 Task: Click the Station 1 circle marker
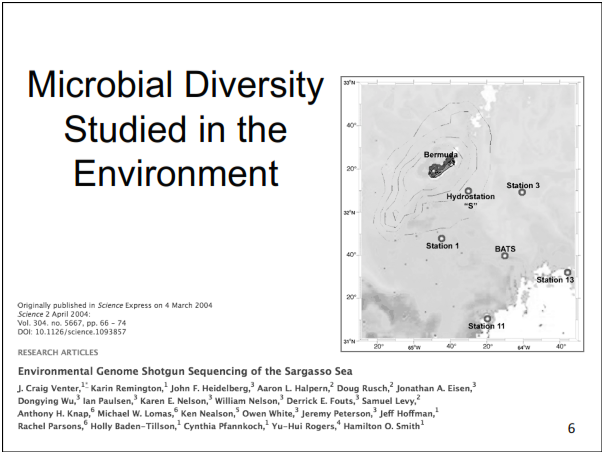pyautogui.click(x=441, y=238)
